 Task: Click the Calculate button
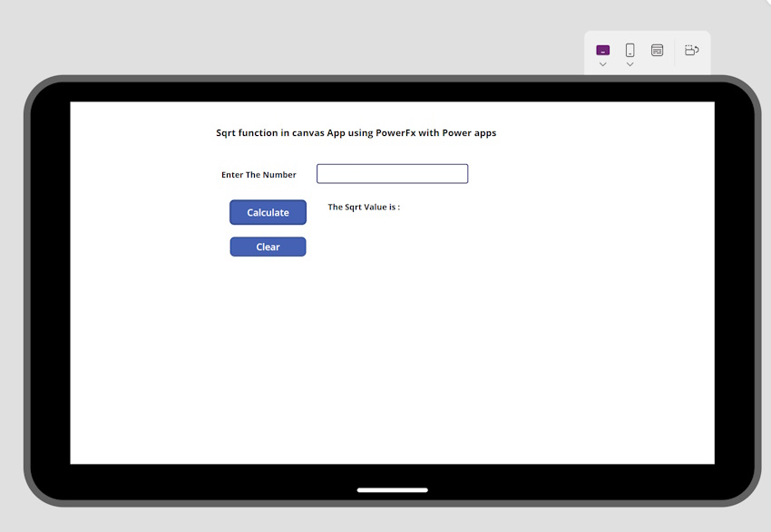click(268, 212)
